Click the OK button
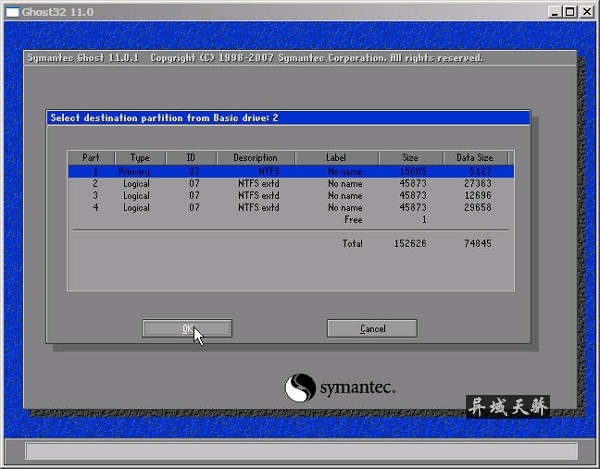This screenshot has height=469, width=600. pyautogui.click(x=187, y=329)
